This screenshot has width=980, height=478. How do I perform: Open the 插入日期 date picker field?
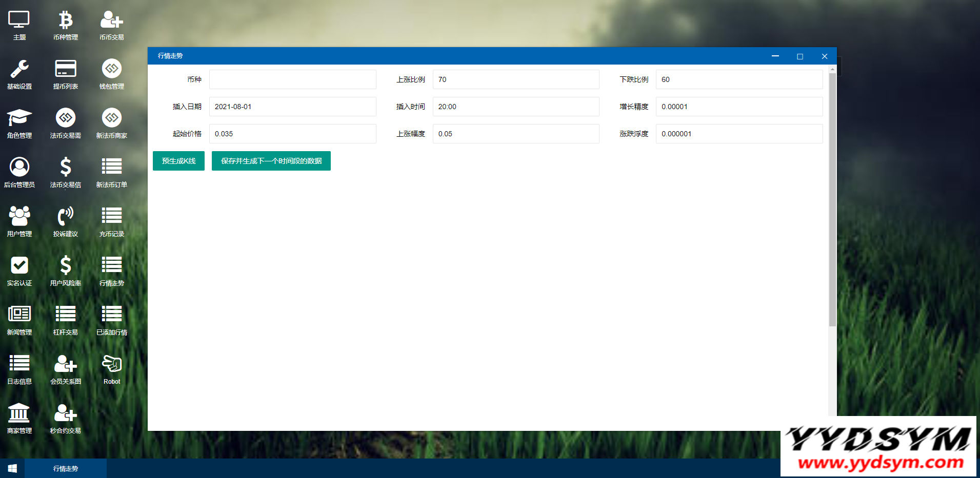292,107
